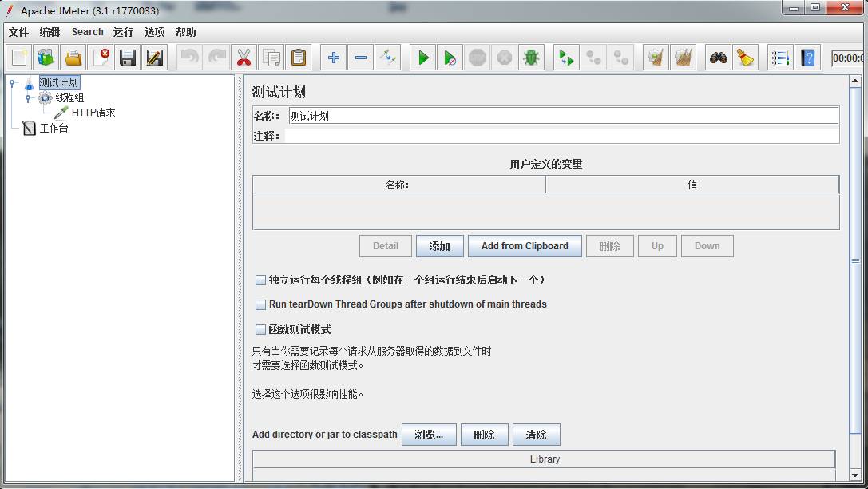The height and width of the screenshot is (489, 868).
Task: Click the 浏览... classpath button
Action: (429, 435)
